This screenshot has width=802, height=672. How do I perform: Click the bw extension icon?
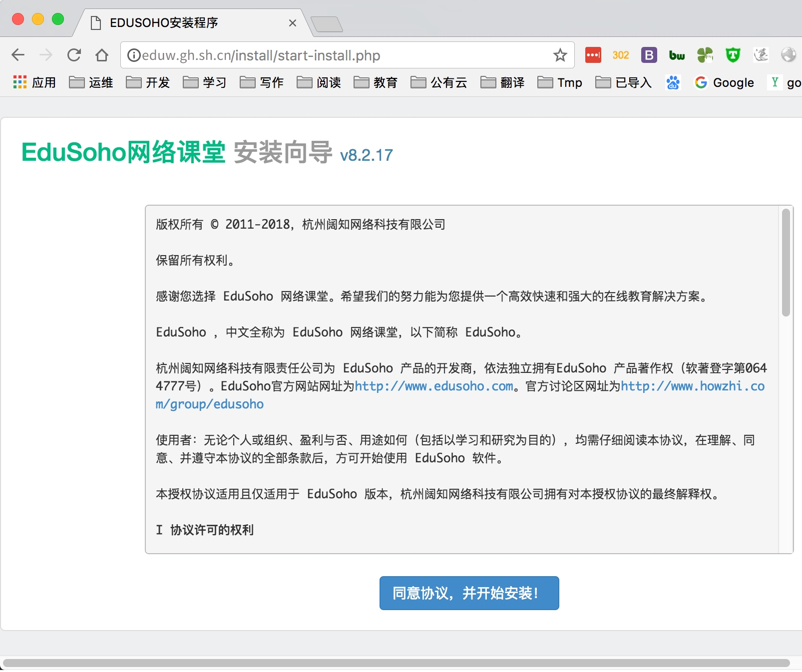point(677,55)
